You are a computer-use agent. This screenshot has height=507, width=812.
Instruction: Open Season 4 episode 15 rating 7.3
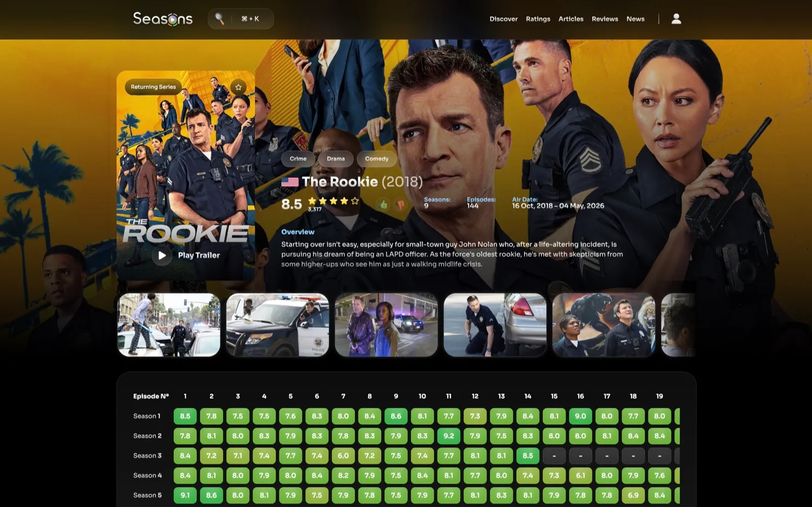554,476
